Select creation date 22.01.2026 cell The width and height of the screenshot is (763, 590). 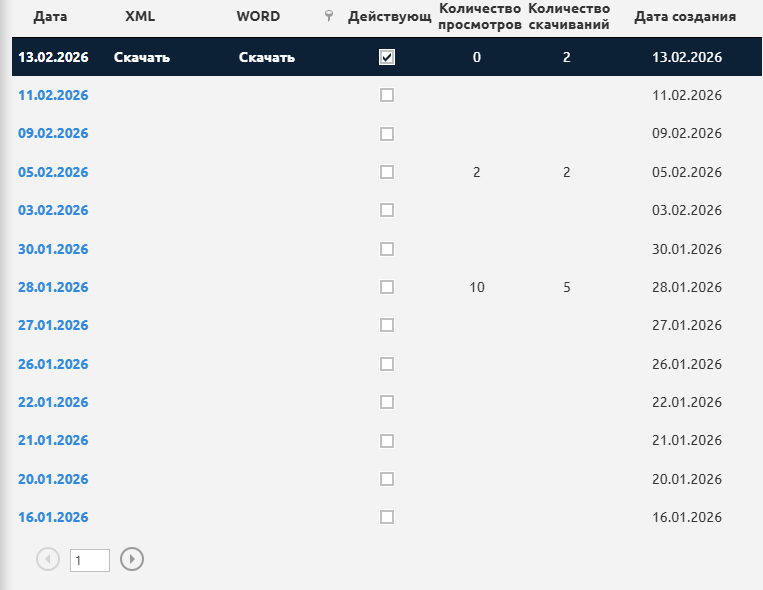(x=687, y=402)
